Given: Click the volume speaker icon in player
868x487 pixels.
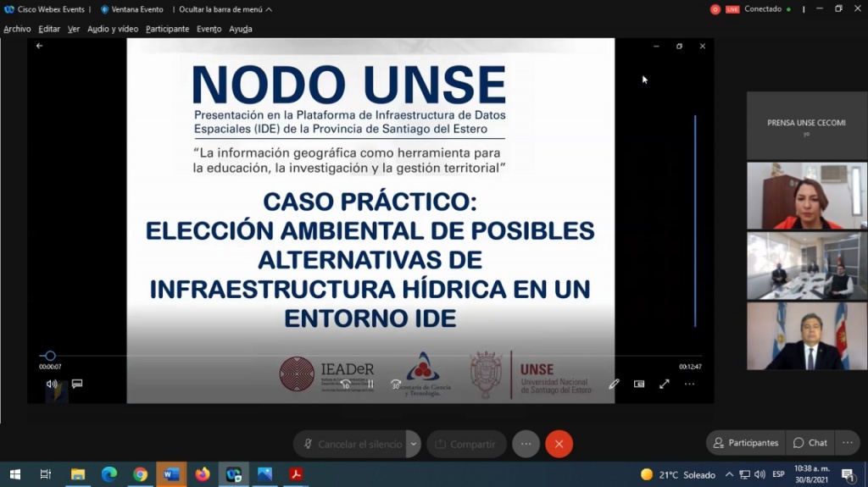Looking at the screenshot, I should (52, 384).
